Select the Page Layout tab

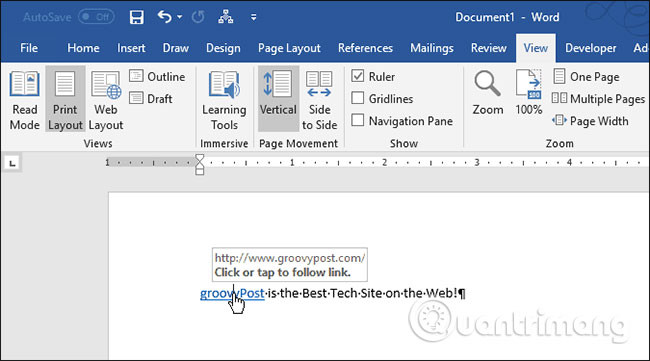(x=289, y=48)
